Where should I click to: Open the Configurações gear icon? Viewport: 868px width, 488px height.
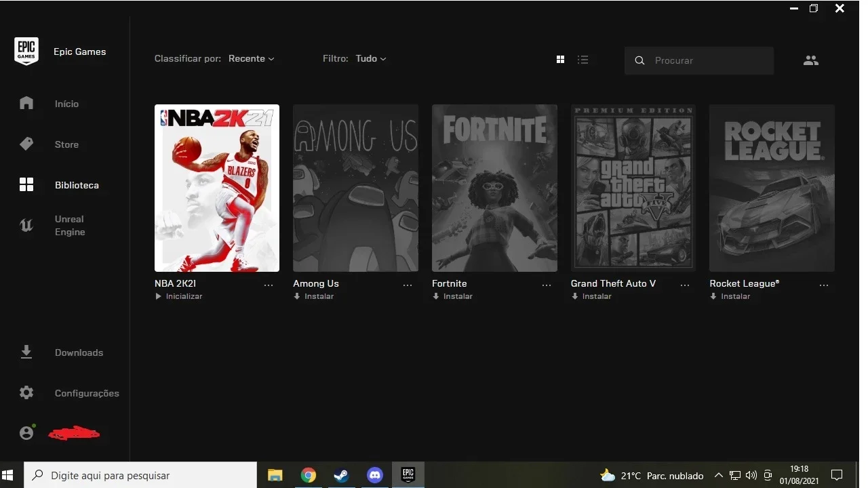26,392
